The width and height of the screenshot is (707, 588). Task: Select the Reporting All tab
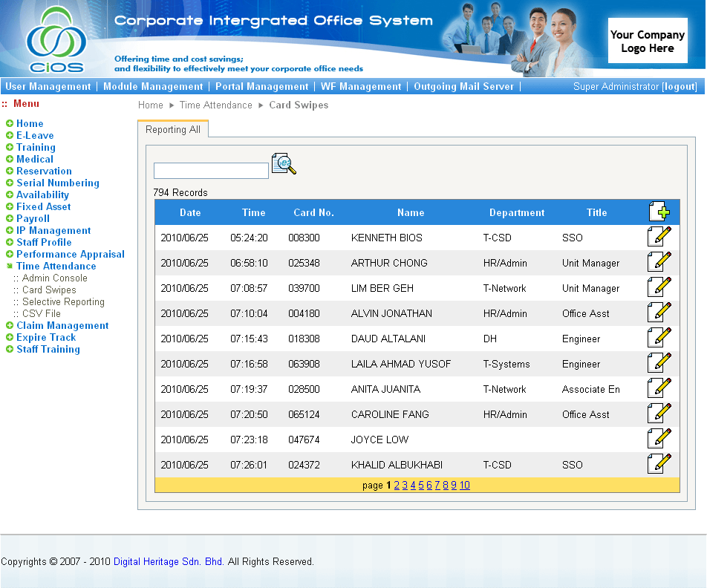coord(173,129)
